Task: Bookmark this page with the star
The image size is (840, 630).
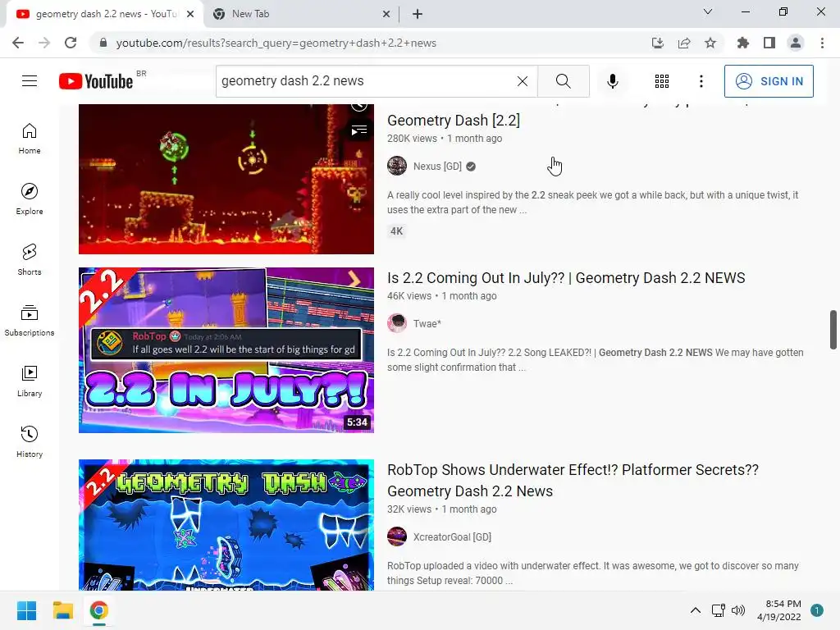Action: coord(710,43)
